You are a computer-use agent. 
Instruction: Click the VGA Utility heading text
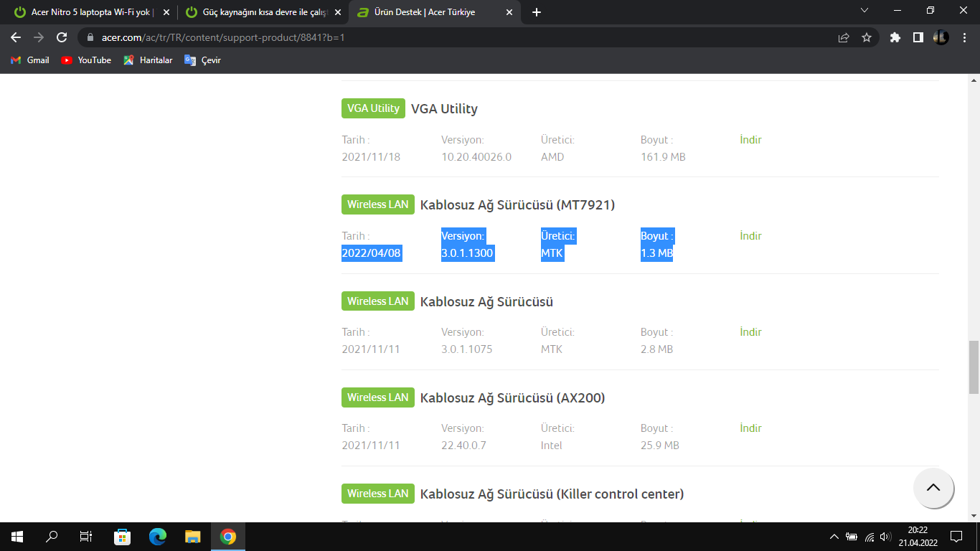(444, 109)
